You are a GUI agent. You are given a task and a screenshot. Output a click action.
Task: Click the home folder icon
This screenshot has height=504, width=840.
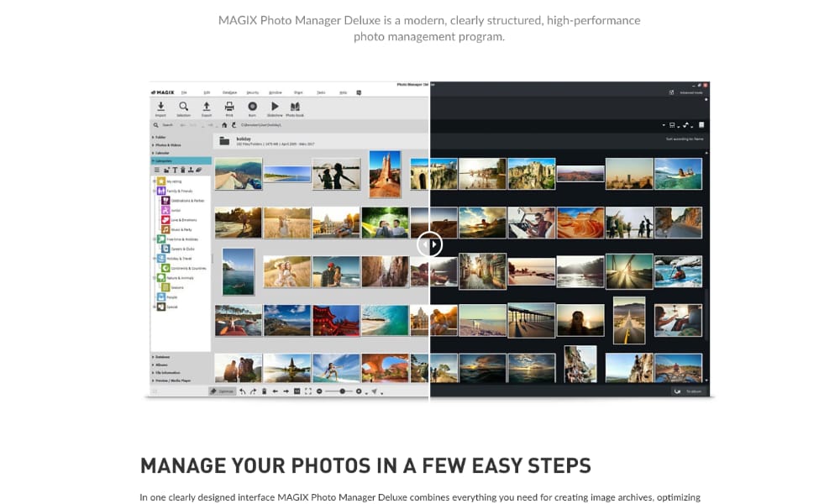coord(224,125)
